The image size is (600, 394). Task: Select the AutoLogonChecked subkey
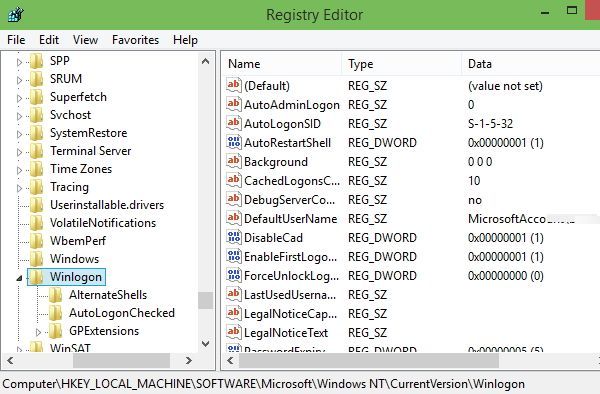pos(122,313)
